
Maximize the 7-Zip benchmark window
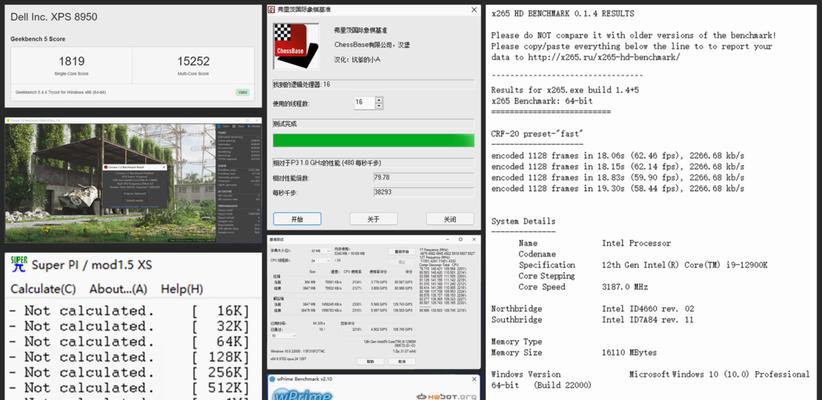coord(460,240)
